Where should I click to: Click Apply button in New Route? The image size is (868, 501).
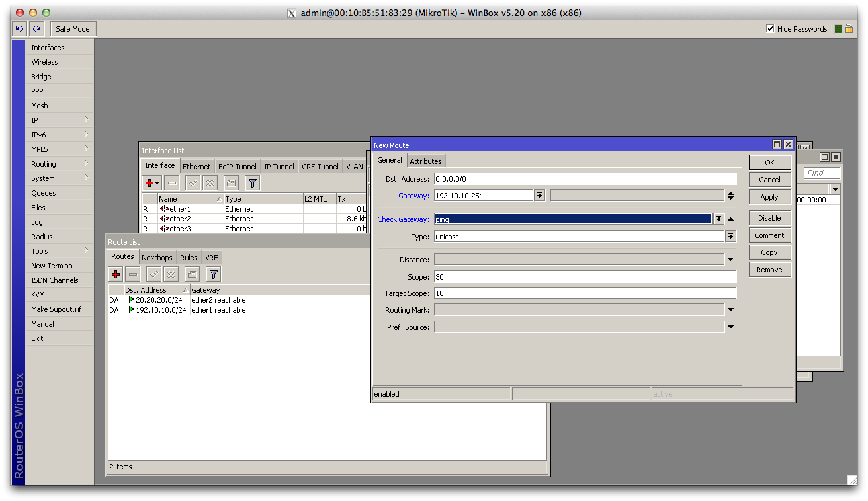point(769,197)
